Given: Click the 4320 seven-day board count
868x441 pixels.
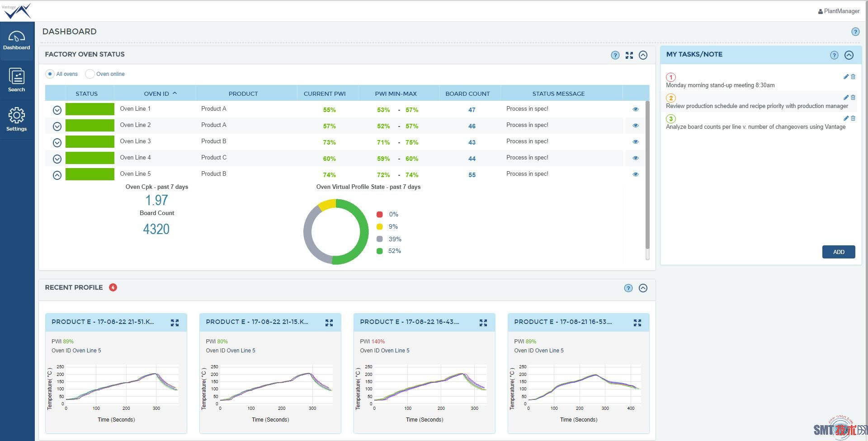Looking at the screenshot, I should 156,229.
